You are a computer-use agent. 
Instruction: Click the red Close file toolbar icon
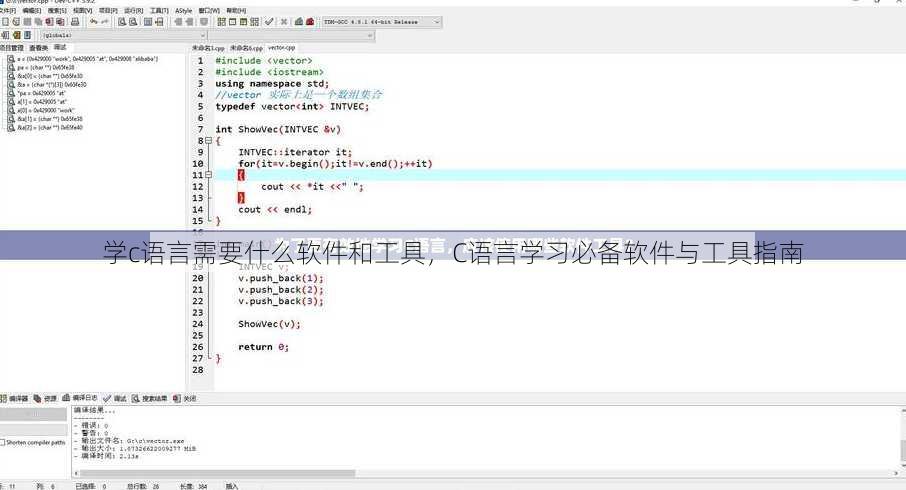click(49, 21)
